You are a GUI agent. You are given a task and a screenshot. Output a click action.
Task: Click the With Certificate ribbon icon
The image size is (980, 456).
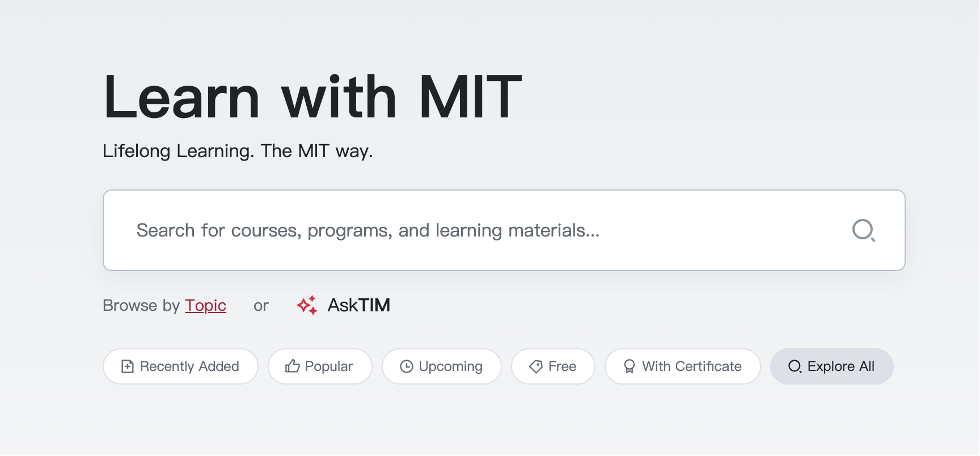[x=630, y=366]
